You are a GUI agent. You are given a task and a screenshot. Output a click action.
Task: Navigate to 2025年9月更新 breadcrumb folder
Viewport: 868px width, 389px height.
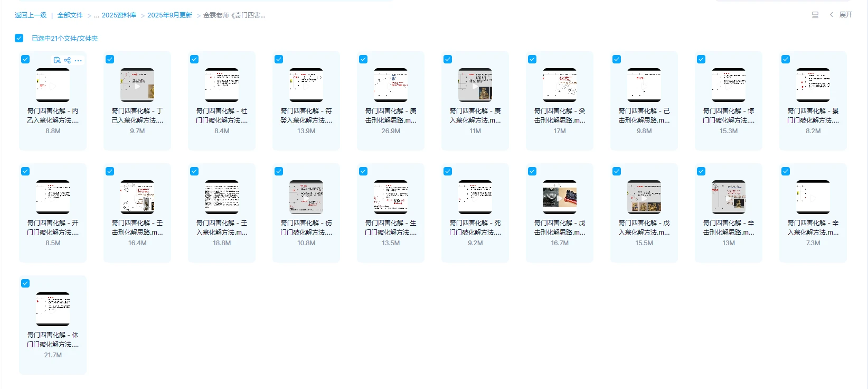(x=169, y=15)
